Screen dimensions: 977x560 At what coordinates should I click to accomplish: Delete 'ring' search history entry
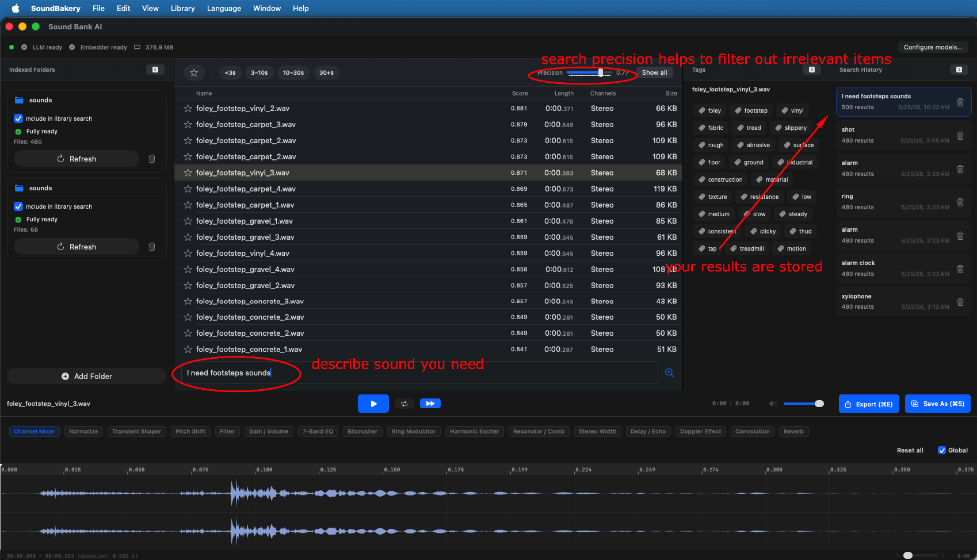click(960, 202)
